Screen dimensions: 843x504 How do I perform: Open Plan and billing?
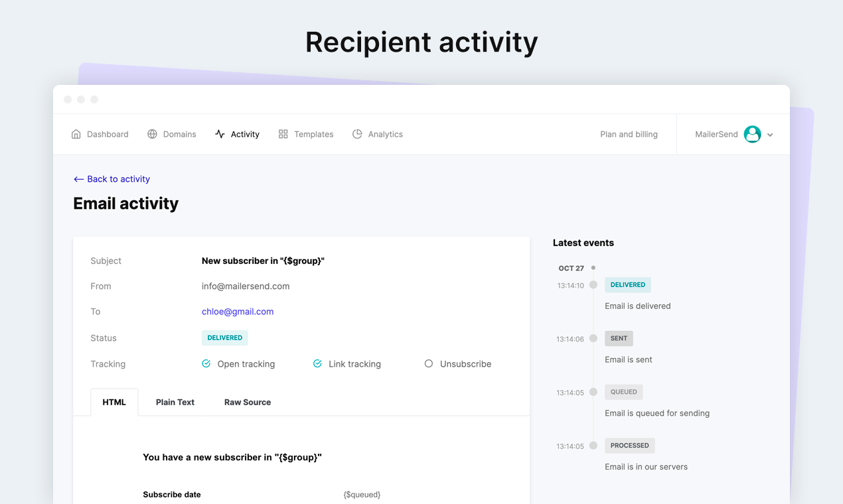[629, 134]
